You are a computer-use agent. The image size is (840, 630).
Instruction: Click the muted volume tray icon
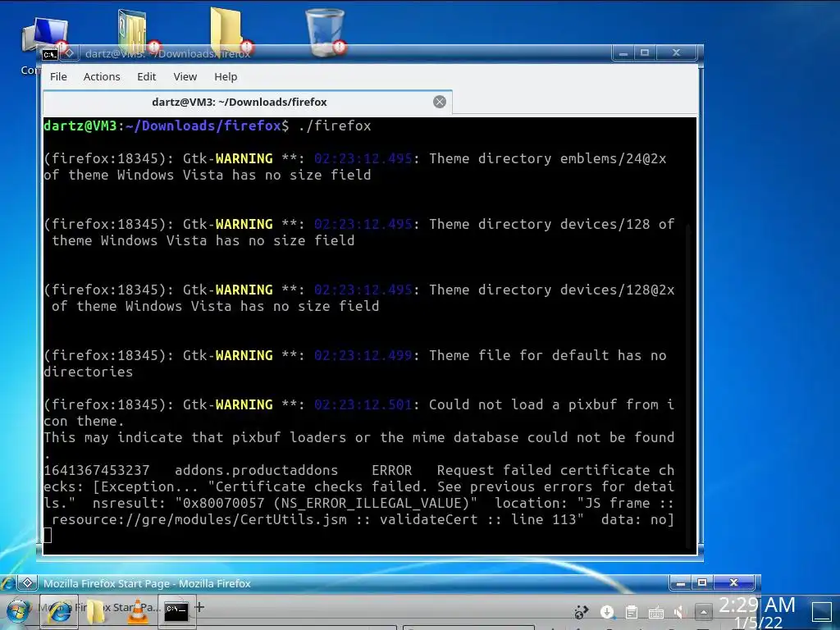click(679, 611)
